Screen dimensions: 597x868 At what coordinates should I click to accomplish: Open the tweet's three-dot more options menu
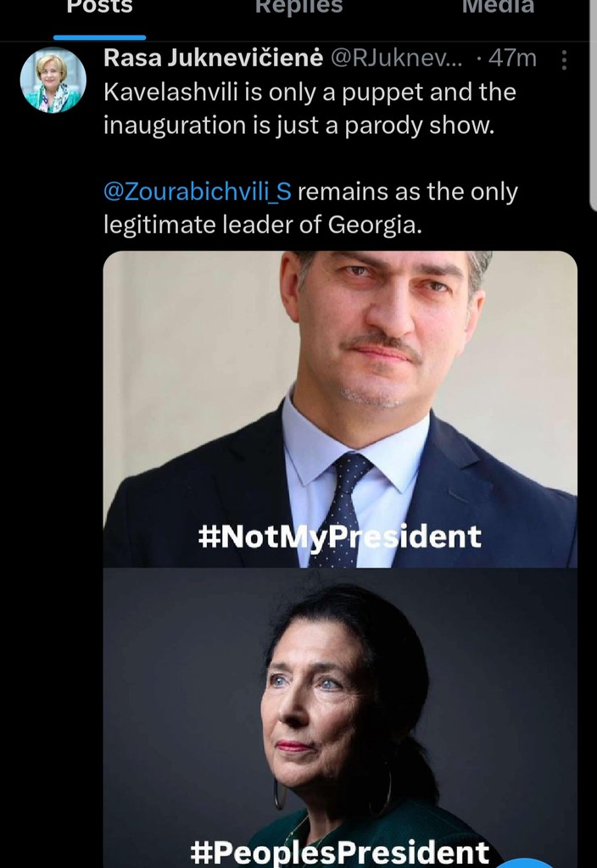pyautogui.click(x=565, y=59)
